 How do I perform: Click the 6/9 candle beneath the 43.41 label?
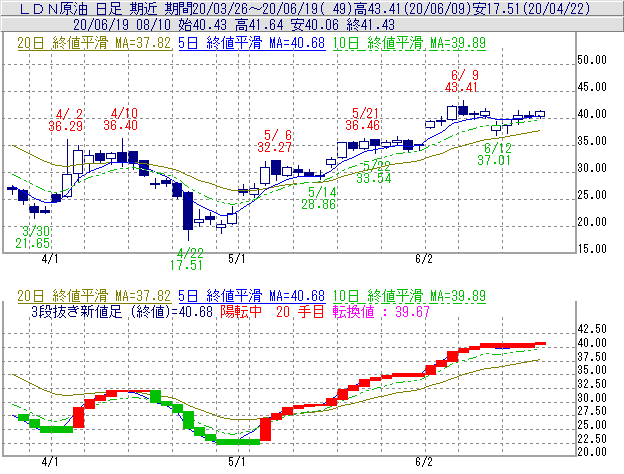tap(463, 110)
